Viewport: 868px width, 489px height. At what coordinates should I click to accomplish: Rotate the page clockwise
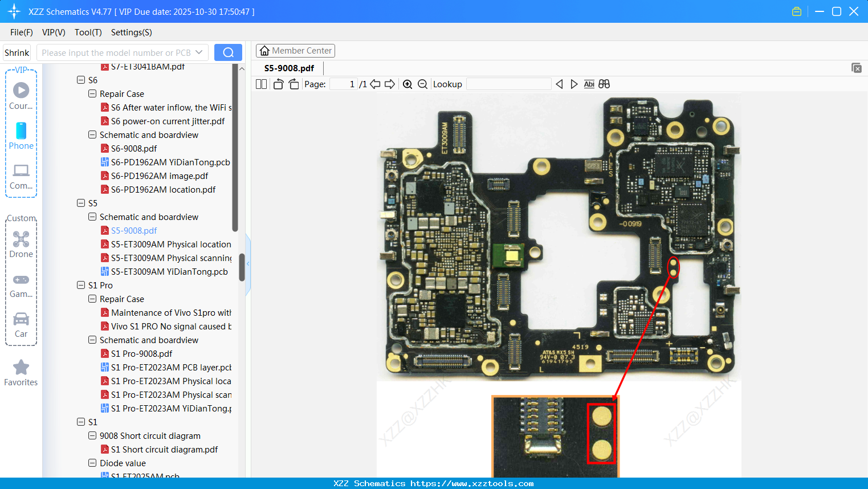294,84
